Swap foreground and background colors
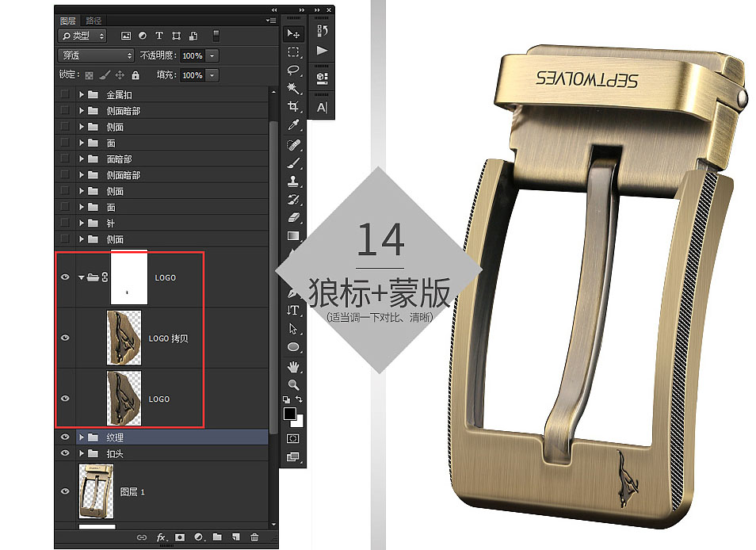The width and height of the screenshot is (756, 550). pyautogui.click(x=299, y=399)
